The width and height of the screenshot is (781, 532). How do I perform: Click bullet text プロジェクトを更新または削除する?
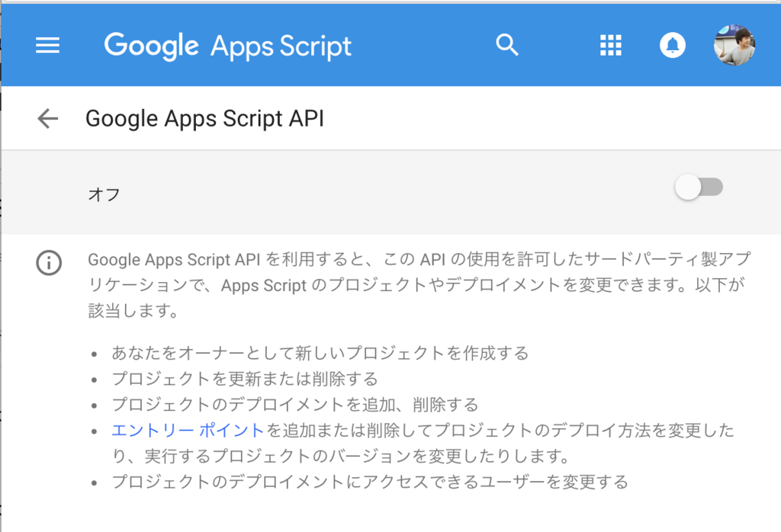pyautogui.click(x=245, y=379)
